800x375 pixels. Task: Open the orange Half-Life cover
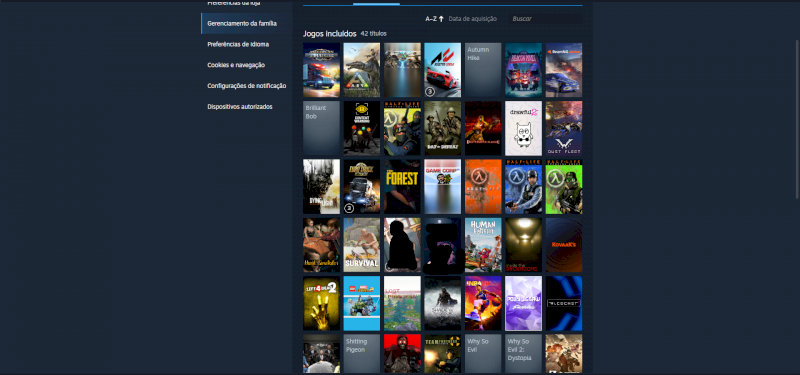point(483,187)
